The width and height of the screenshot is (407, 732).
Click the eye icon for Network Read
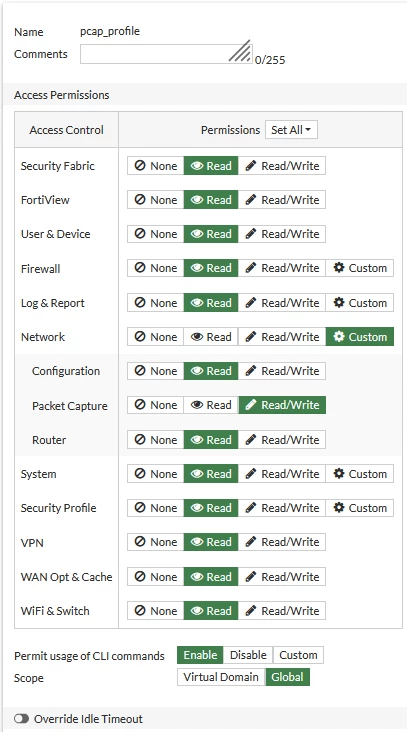196,337
